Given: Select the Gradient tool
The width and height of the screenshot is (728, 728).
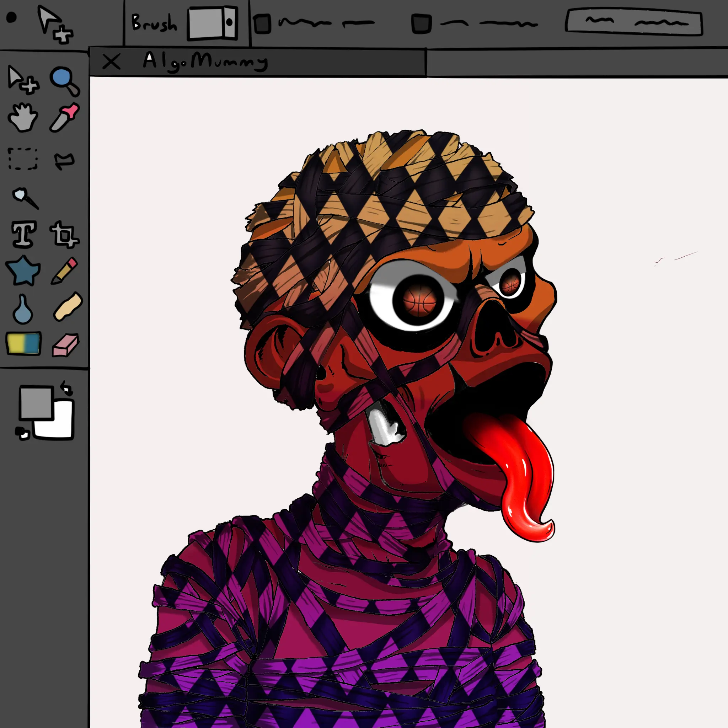Looking at the screenshot, I should point(23,343).
